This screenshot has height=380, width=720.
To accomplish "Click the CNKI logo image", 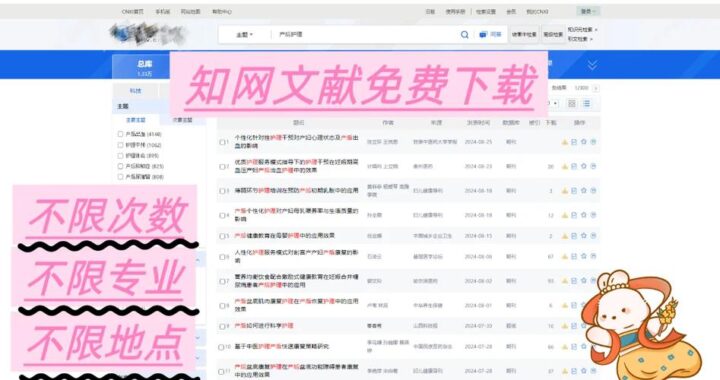I will (148, 33).
